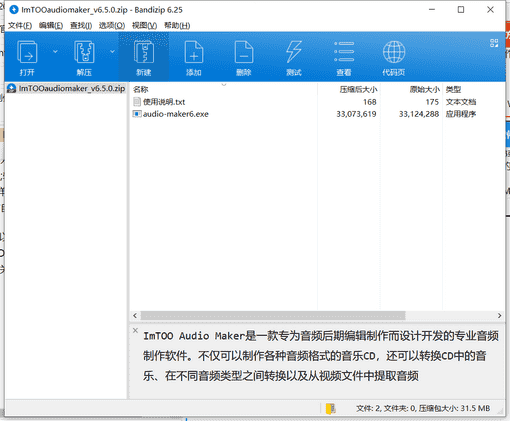The width and height of the screenshot is (510, 421).
Task: Click the status bar file count text
Action: (423, 408)
